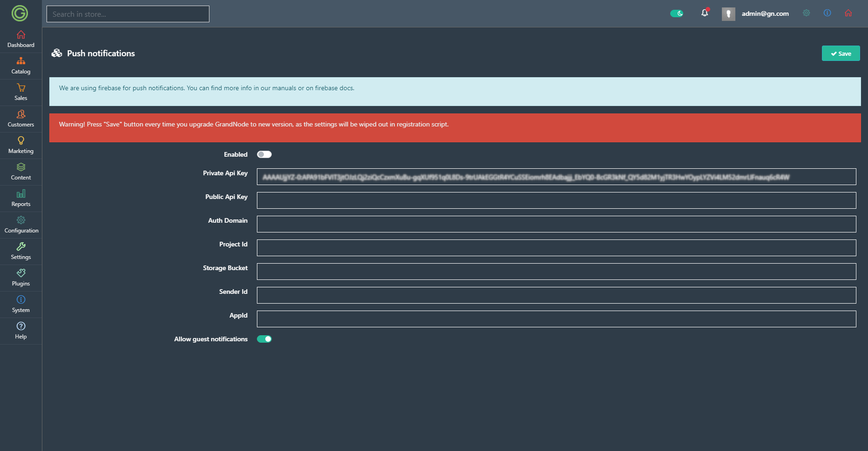Click into the Auth Domain field
Viewport: 868px width, 451px height.
click(556, 224)
